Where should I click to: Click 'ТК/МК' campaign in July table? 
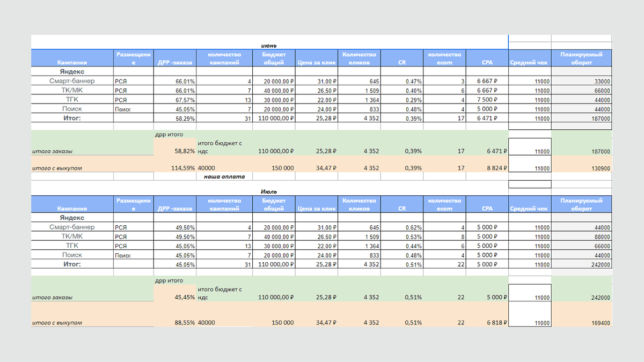pyautogui.click(x=72, y=237)
